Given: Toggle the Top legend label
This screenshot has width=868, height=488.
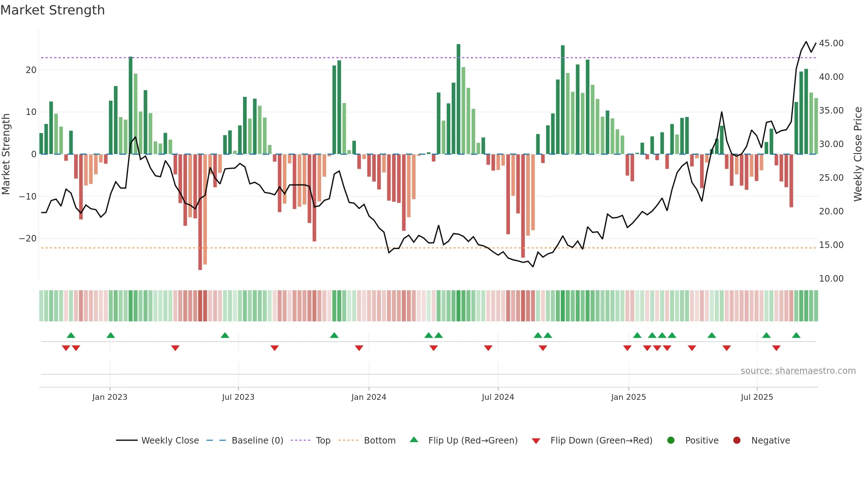Looking at the screenshot, I should tap(323, 440).
